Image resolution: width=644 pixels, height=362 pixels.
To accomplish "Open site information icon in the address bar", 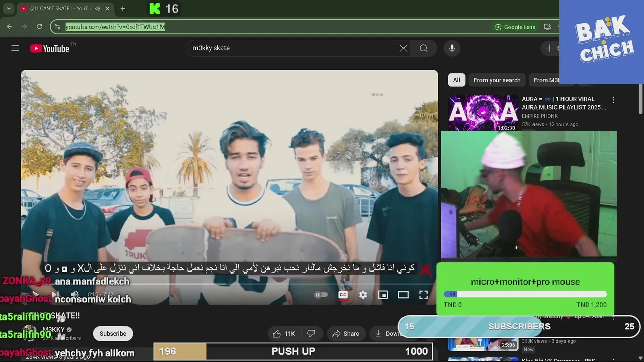I will (x=57, y=27).
